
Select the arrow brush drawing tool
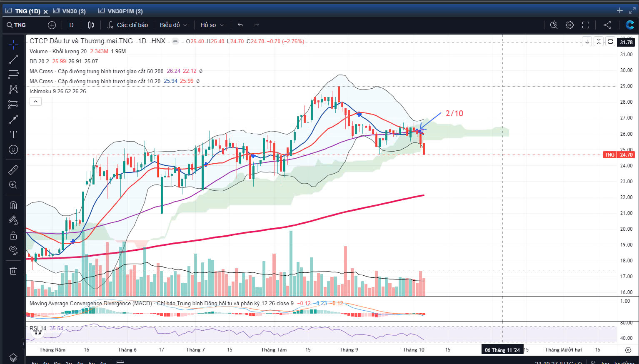point(13,120)
